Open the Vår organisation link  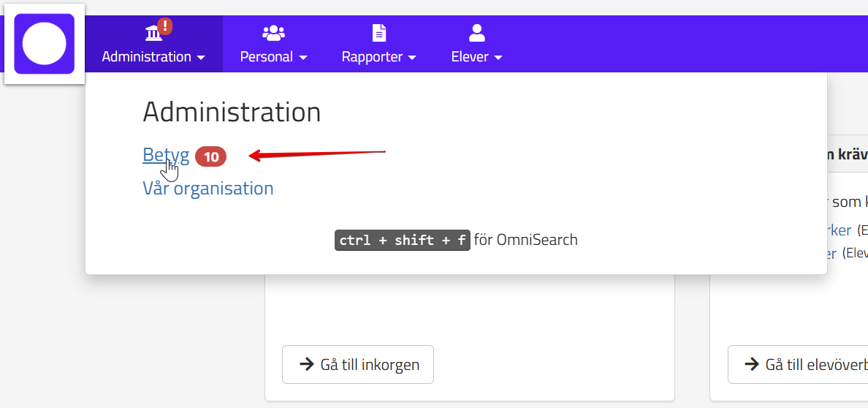tap(208, 188)
